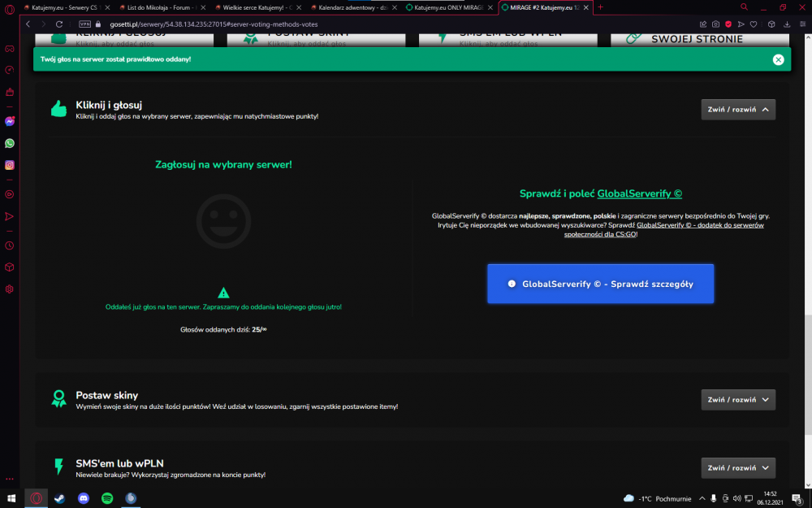The image size is (812, 508).
Task: Open WhatsApp in the Opera sidebar
Action: [x=9, y=143]
